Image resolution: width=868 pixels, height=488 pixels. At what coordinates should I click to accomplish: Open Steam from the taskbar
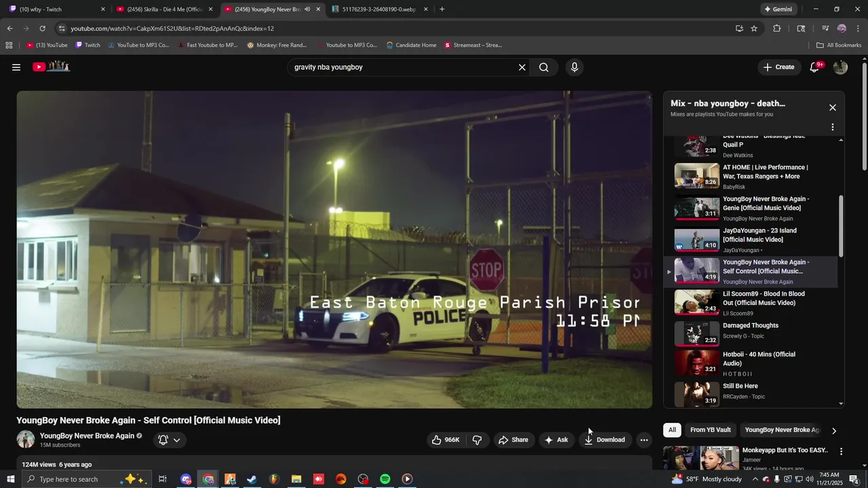(x=252, y=479)
